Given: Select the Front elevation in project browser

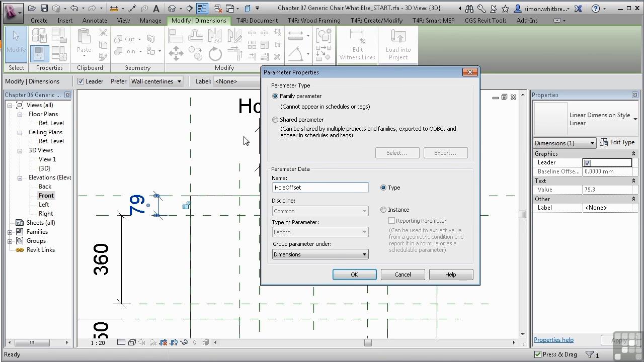Looking at the screenshot, I should [46, 196].
